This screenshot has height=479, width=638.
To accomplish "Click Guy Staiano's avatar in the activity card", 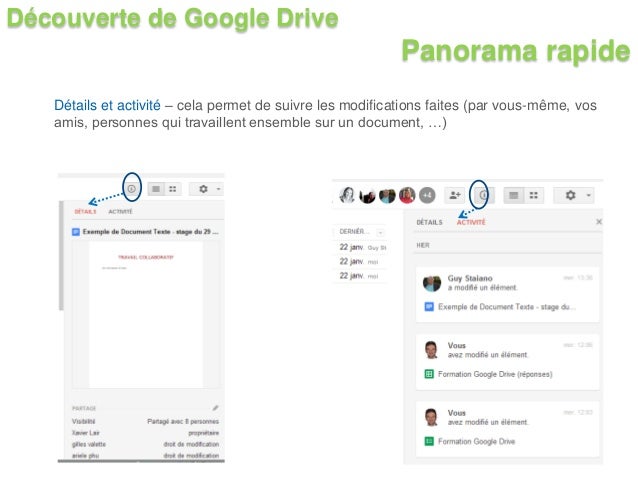I will click(x=432, y=283).
